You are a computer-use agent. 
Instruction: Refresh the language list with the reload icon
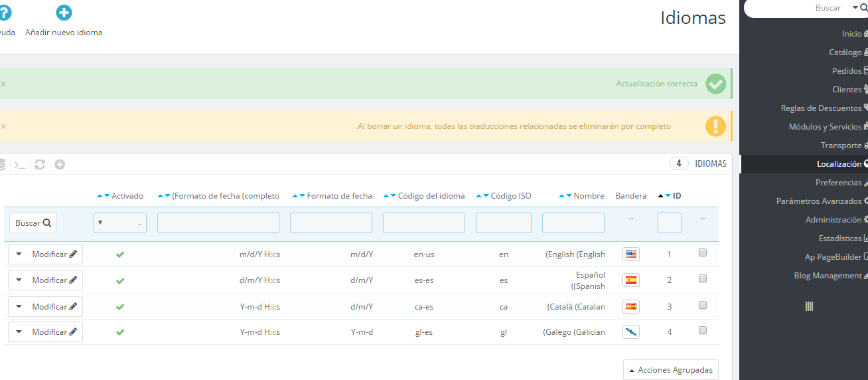40,164
